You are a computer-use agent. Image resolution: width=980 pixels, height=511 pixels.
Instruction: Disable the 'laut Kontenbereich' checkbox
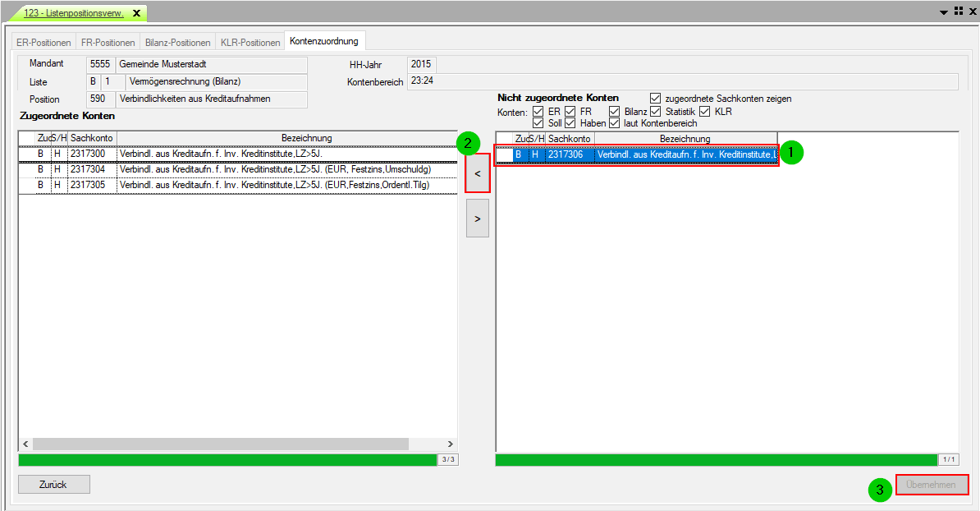click(x=615, y=123)
